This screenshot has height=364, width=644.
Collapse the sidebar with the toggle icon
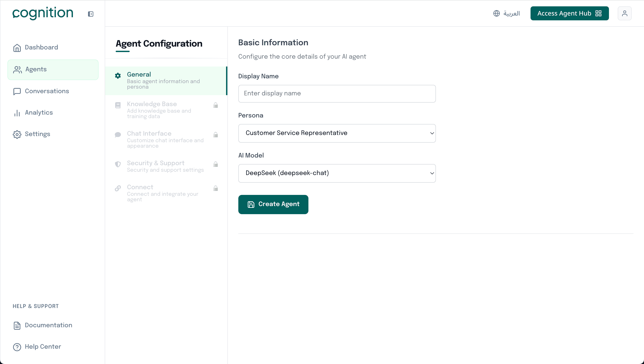coord(91,14)
